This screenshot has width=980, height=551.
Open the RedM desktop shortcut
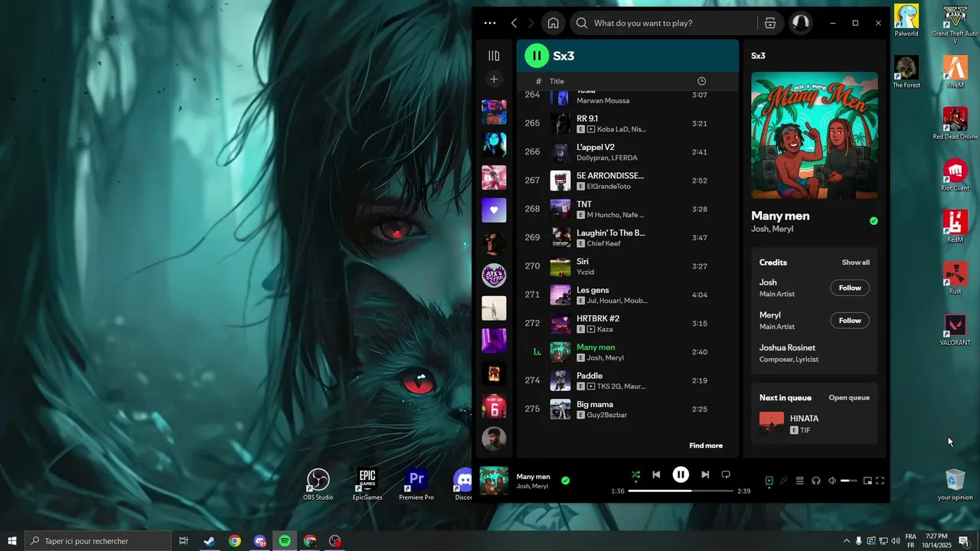pos(955,227)
